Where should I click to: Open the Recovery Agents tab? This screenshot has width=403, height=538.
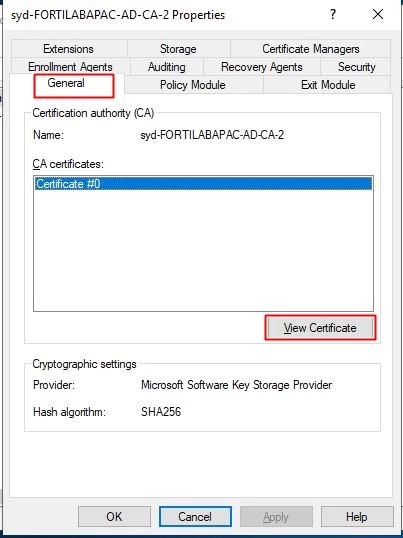tap(262, 67)
